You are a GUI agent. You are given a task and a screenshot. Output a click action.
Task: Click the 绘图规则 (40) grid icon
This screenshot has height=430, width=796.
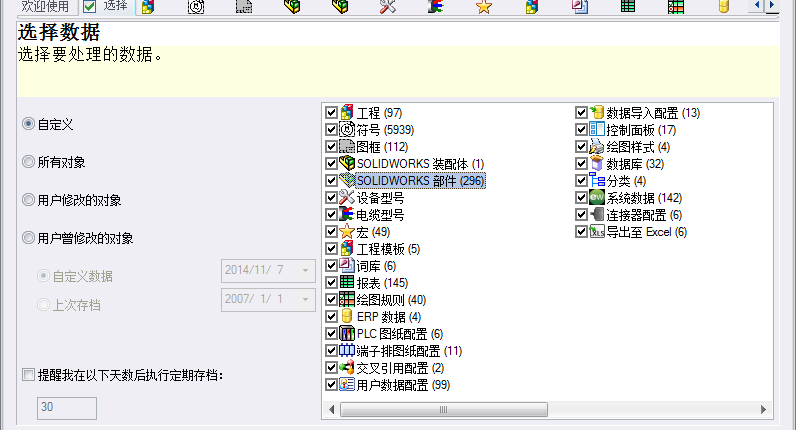[347, 300]
